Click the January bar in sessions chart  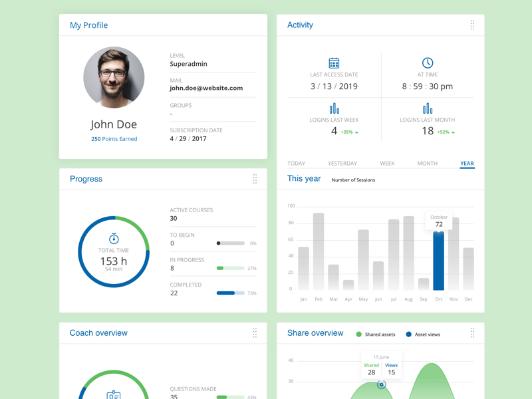click(x=303, y=269)
